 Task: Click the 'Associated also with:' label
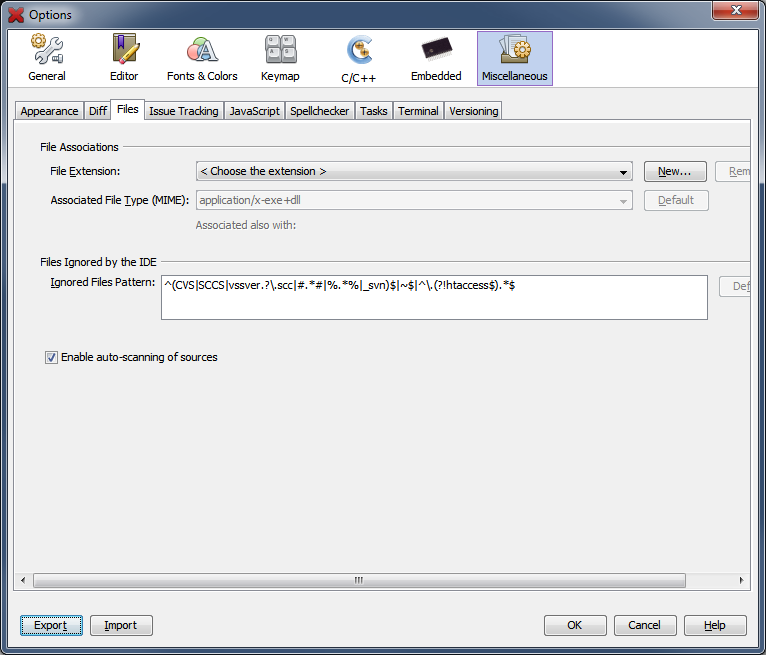point(246,225)
